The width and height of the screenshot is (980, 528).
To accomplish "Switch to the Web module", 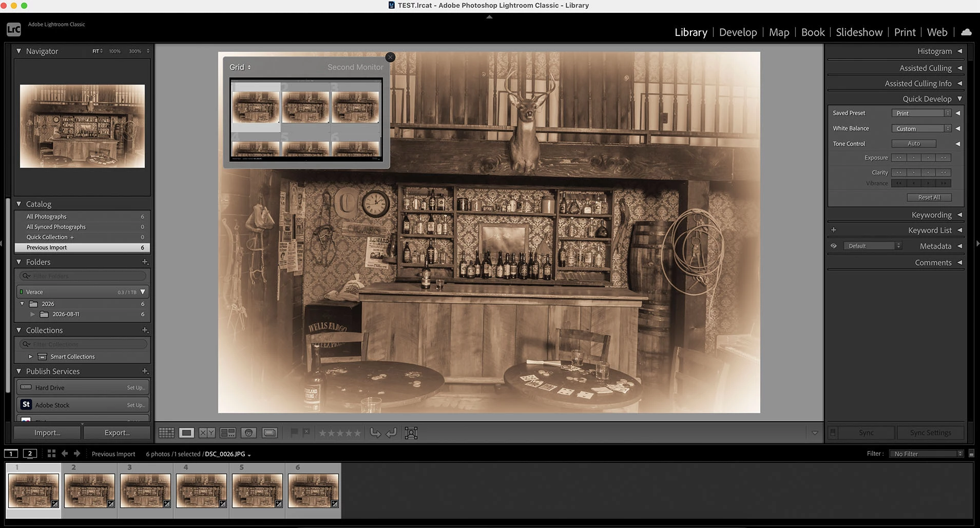I will [x=937, y=32].
